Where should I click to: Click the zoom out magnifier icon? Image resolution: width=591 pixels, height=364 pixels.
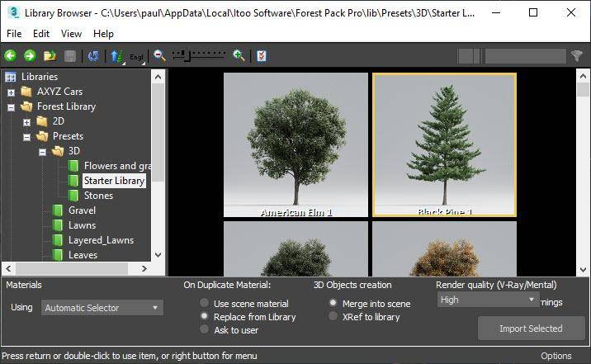point(160,56)
